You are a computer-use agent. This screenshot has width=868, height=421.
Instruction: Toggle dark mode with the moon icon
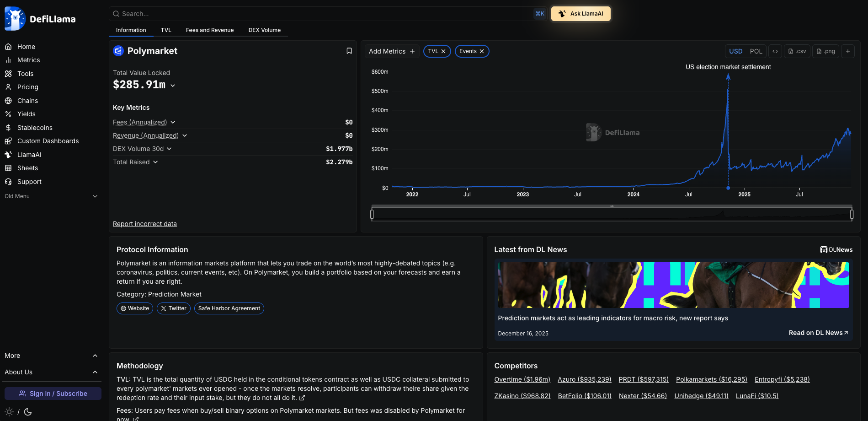tap(28, 412)
